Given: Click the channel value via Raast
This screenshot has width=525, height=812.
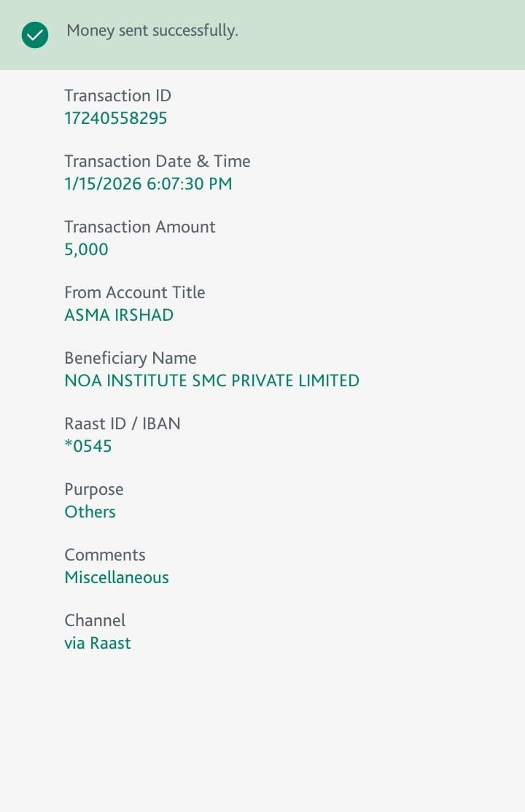Looking at the screenshot, I should [97, 643].
